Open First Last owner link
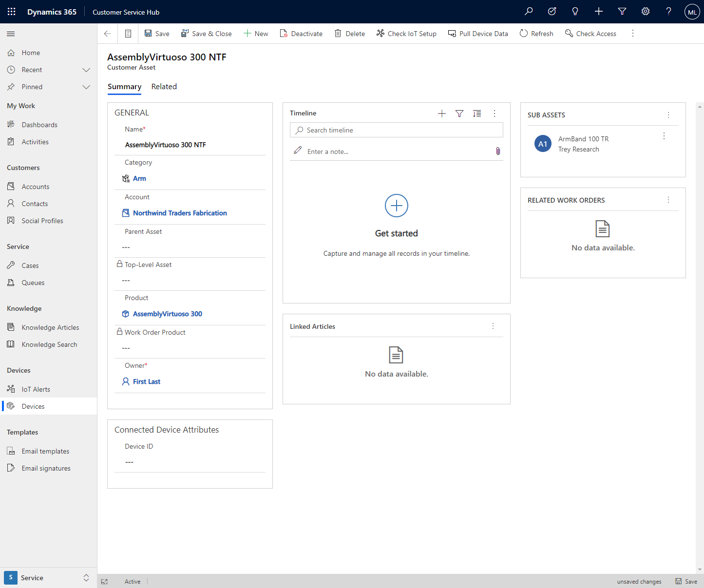 point(147,381)
